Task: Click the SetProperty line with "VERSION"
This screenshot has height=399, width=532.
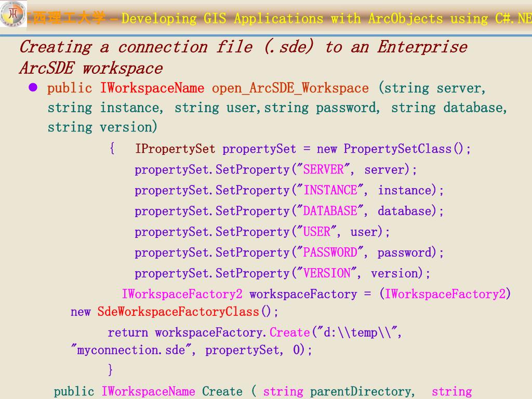Action: coord(282,273)
